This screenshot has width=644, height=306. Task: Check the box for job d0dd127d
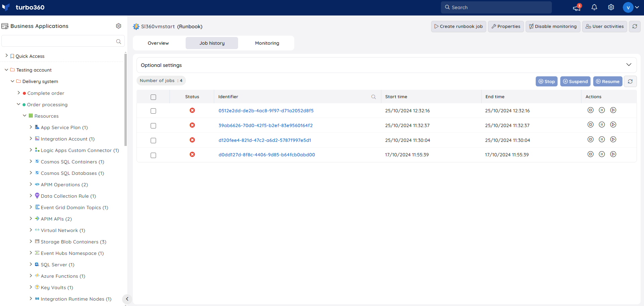153,155
